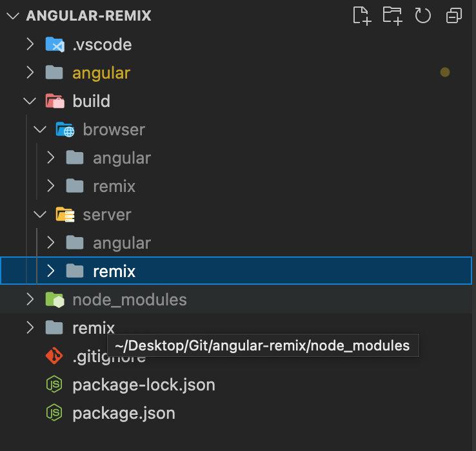Click the New File icon

point(362,15)
